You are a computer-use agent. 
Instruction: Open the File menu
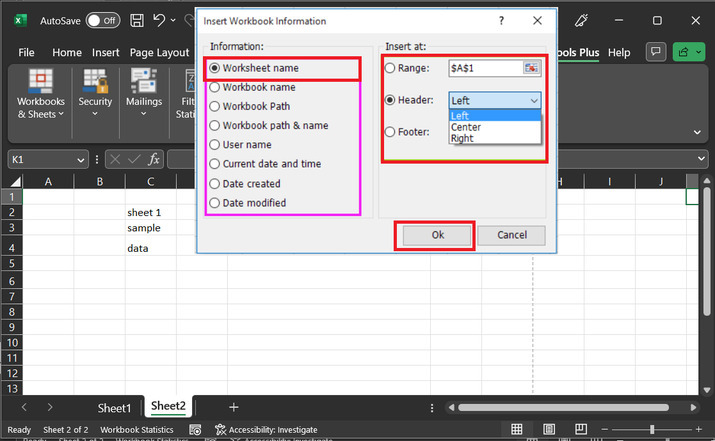click(x=26, y=52)
